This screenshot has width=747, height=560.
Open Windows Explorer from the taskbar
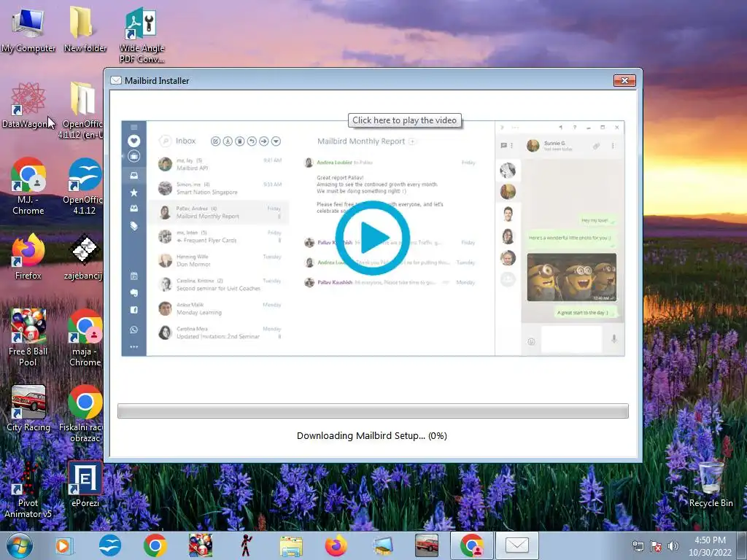291,545
